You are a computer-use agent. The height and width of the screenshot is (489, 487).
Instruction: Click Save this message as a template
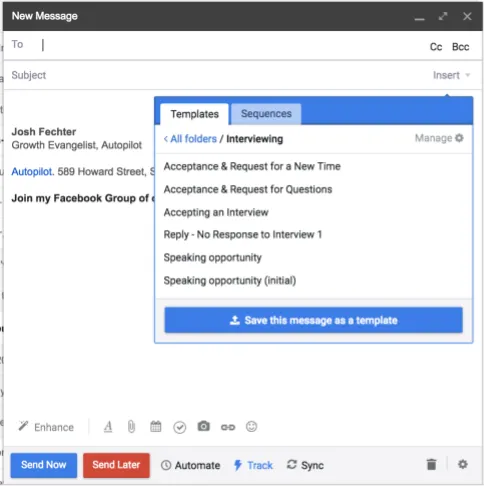tap(313, 320)
